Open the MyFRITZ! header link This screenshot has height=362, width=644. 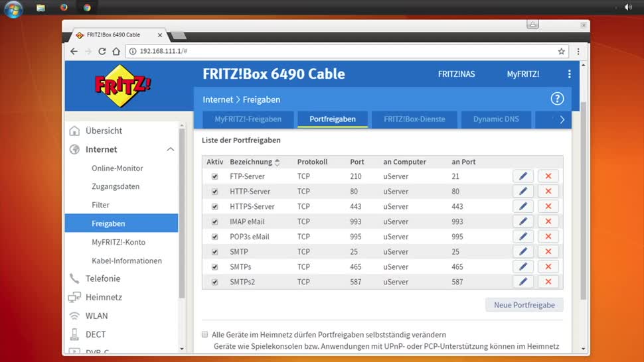pos(523,74)
